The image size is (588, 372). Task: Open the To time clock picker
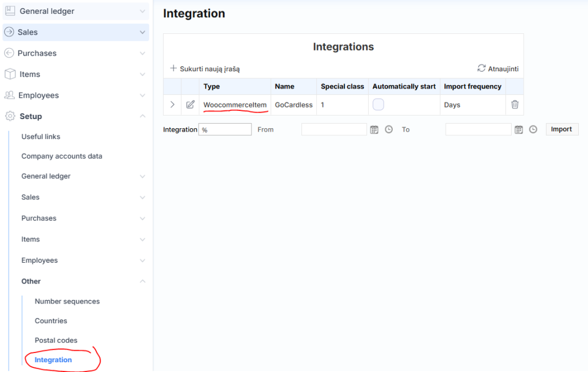[x=533, y=130]
